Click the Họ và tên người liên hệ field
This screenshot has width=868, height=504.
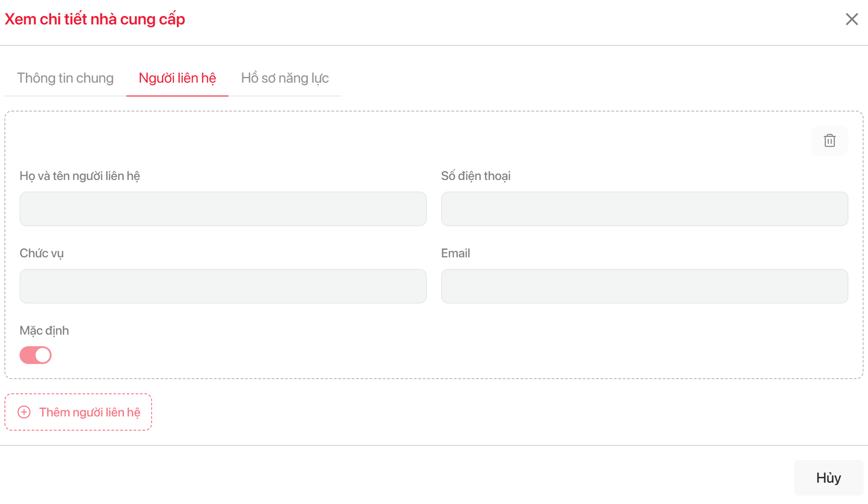pyautogui.click(x=223, y=209)
